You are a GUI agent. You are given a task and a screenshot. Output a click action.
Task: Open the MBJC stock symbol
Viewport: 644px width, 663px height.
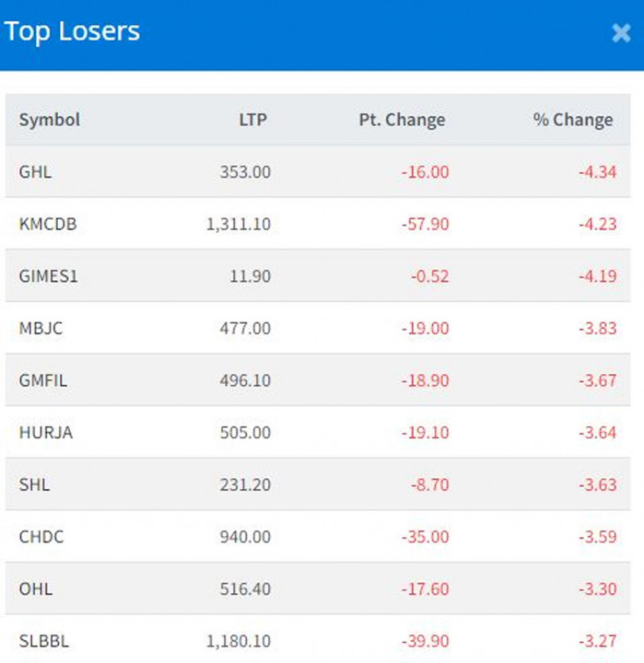[41, 328]
